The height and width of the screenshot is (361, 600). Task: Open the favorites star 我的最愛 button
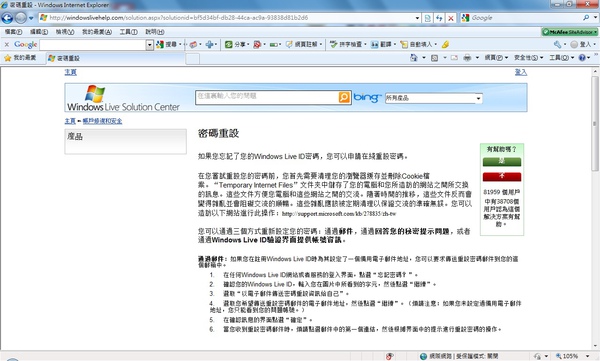coord(20,58)
